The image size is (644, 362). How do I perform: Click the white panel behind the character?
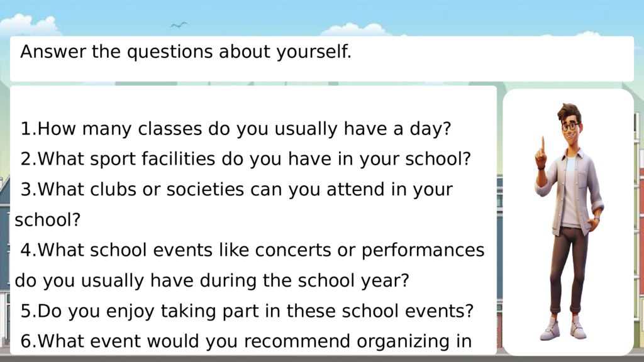point(569,222)
